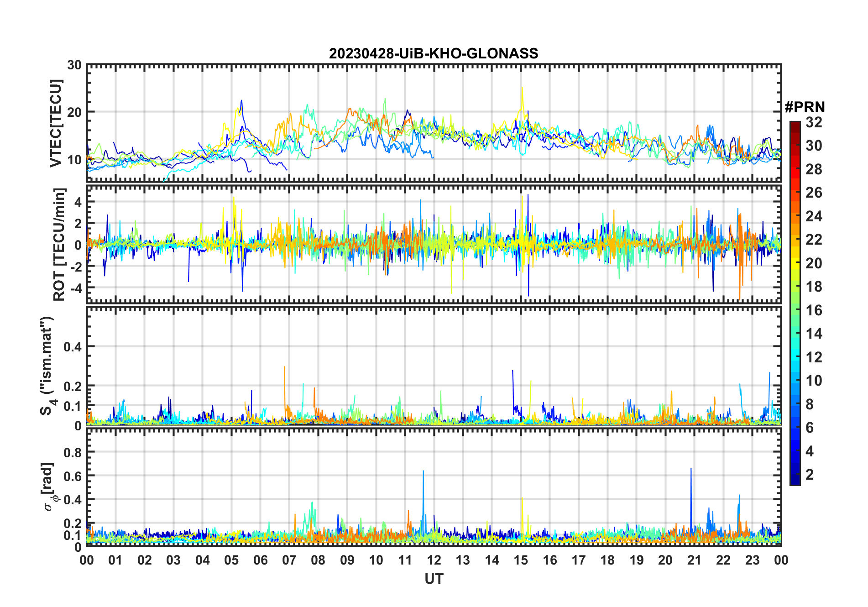868x607 pixels.
Task: Click the 0.4 tick on S4 axis
Action: 73,346
